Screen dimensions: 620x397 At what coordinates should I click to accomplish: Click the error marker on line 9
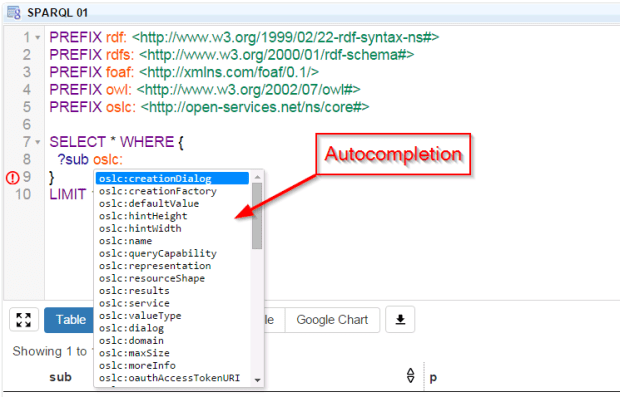pyautogui.click(x=12, y=178)
